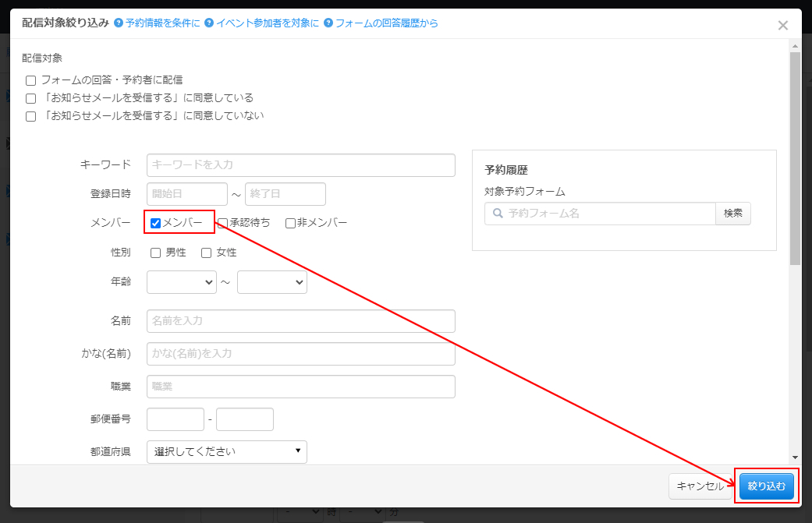Screen dimensions: 812x523
Task: Click the キャンセル button
Action: click(x=700, y=486)
